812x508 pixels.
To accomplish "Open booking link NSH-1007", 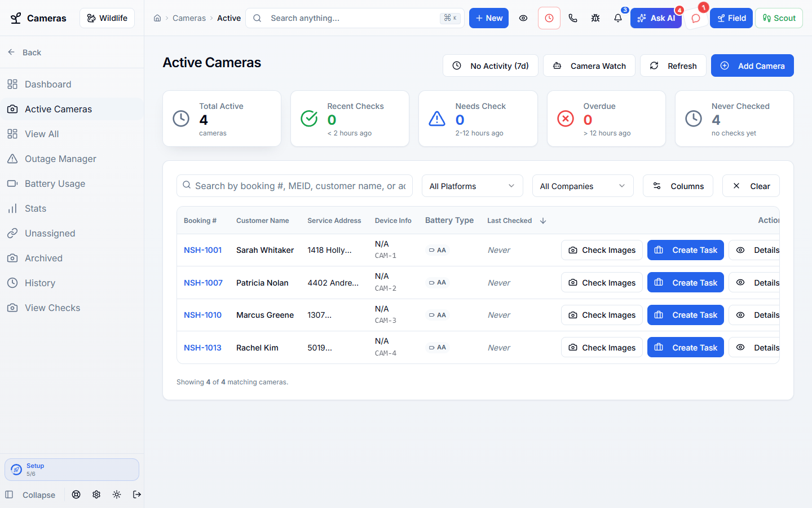I will [203, 283].
